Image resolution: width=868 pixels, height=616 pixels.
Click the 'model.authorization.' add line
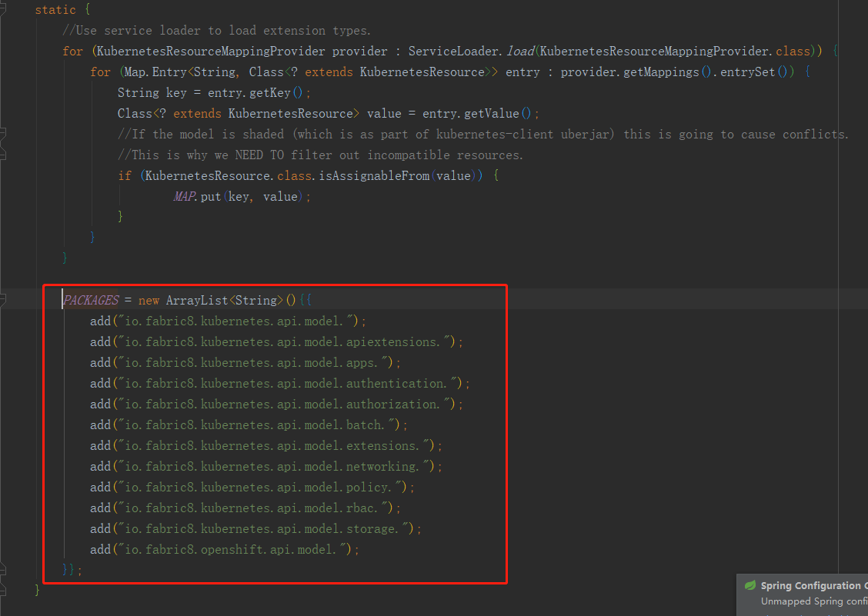276,404
